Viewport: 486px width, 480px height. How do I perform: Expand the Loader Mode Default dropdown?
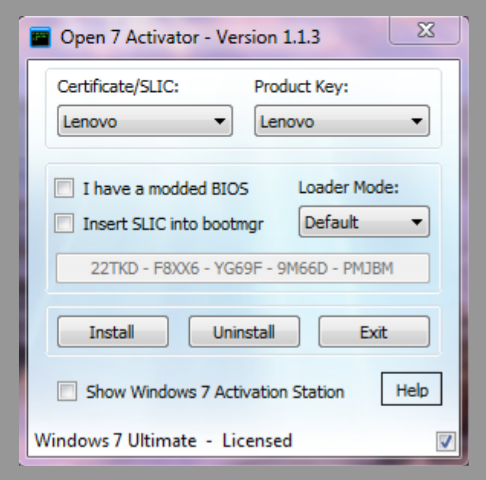[x=364, y=222]
